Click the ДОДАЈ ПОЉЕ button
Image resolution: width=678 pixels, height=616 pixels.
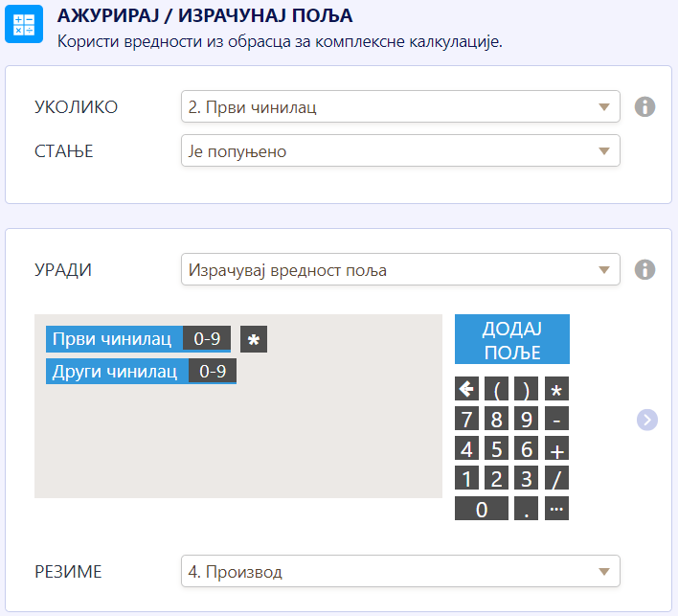pos(511,340)
